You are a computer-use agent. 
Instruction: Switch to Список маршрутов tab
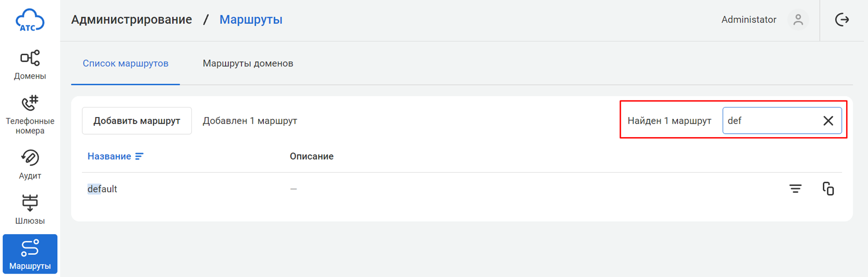125,64
